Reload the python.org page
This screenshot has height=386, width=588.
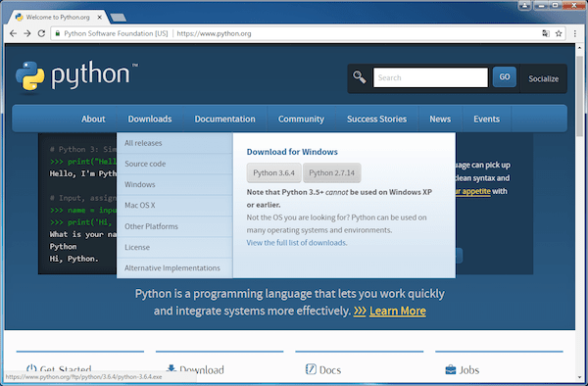point(41,33)
